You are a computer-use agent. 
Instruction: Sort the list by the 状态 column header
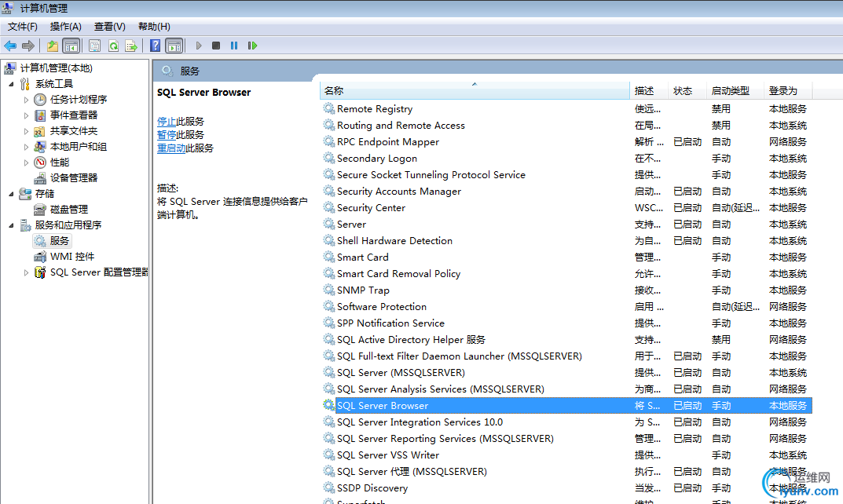pyautogui.click(x=687, y=91)
